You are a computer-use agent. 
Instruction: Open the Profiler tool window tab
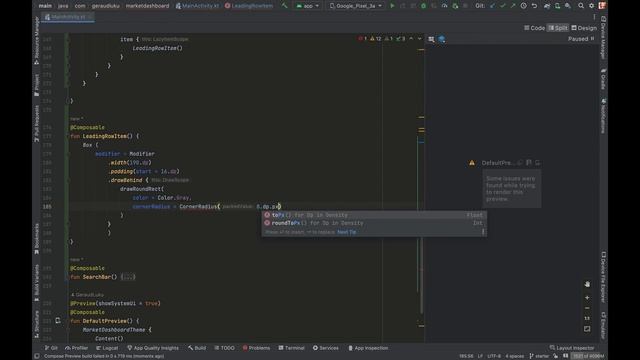pos(76,348)
